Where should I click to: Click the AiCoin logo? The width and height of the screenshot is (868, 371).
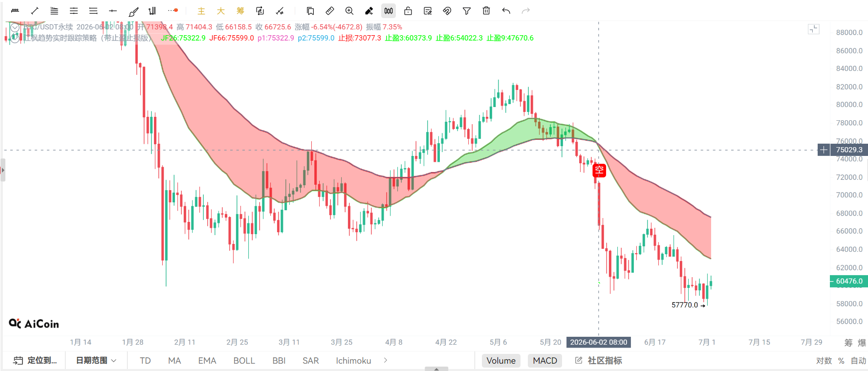34,324
